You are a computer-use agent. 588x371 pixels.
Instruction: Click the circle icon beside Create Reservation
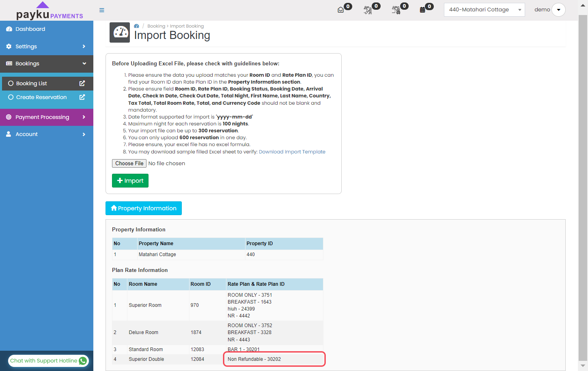click(11, 97)
